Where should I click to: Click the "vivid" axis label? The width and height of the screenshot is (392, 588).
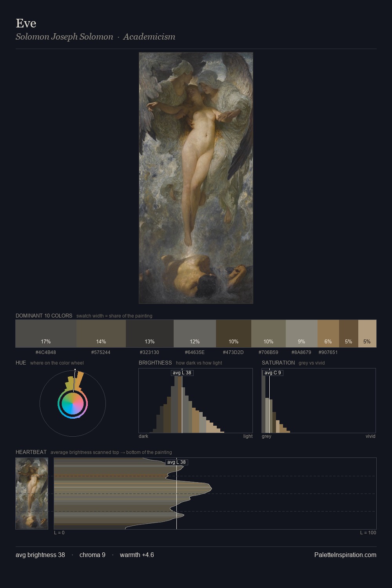coord(370,436)
